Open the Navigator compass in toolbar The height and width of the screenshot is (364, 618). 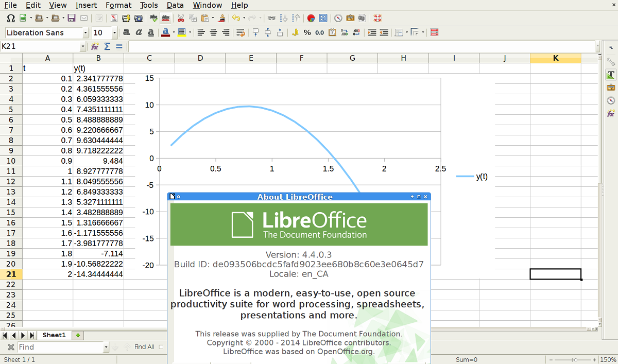338,18
